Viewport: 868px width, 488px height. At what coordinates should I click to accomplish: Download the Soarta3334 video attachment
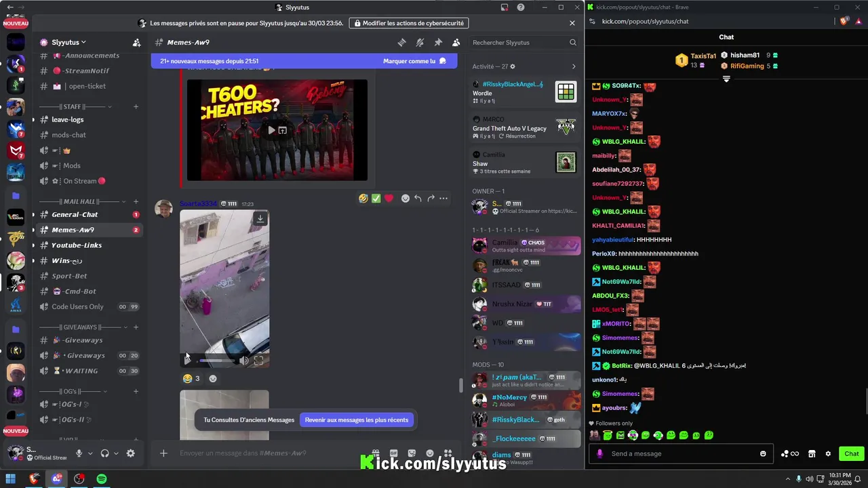260,218
